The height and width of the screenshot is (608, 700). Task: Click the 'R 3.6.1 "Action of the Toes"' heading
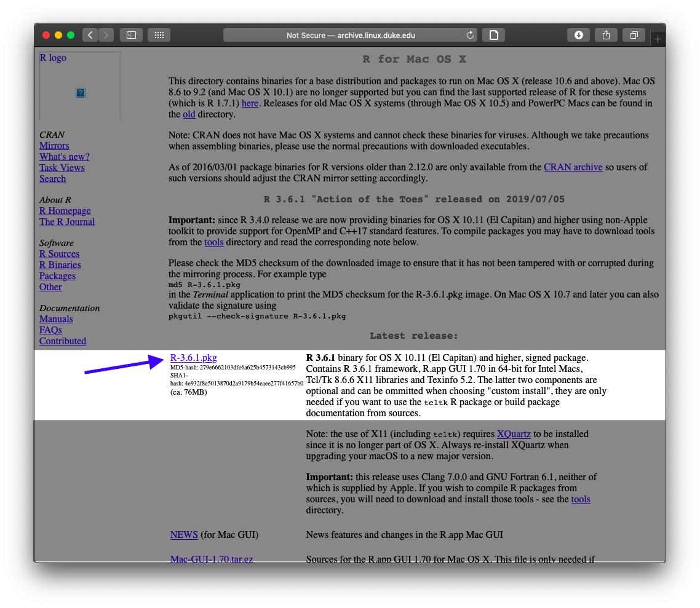[x=414, y=199]
